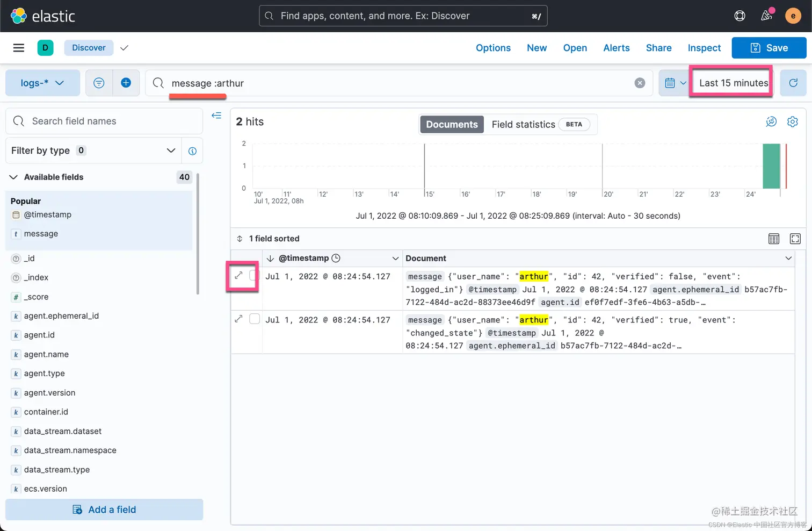Open @timestamp column options chevron
Viewport: 812px width, 531px height.
tap(395, 259)
